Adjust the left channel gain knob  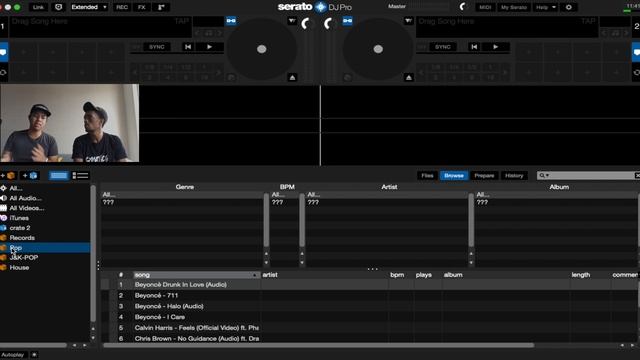(305, 24)
